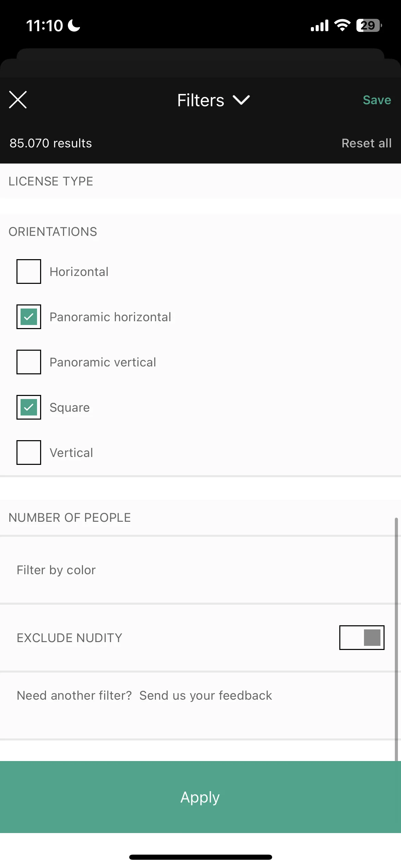Image resolution: width=401 pixels, height=868 pixels.
Task: Uncheck the Square orientation checkbox
Action: coord(29,407)
